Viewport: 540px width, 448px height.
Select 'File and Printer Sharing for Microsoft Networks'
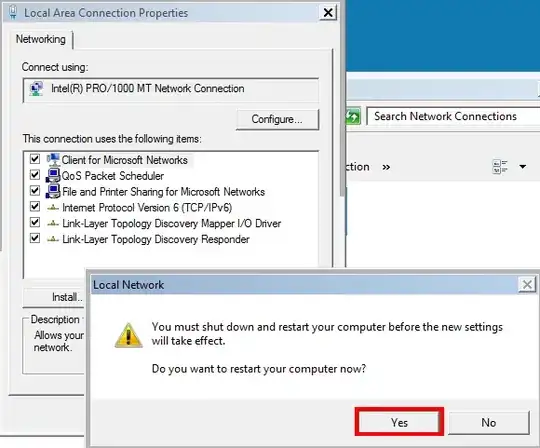click(x=163, y=192)
